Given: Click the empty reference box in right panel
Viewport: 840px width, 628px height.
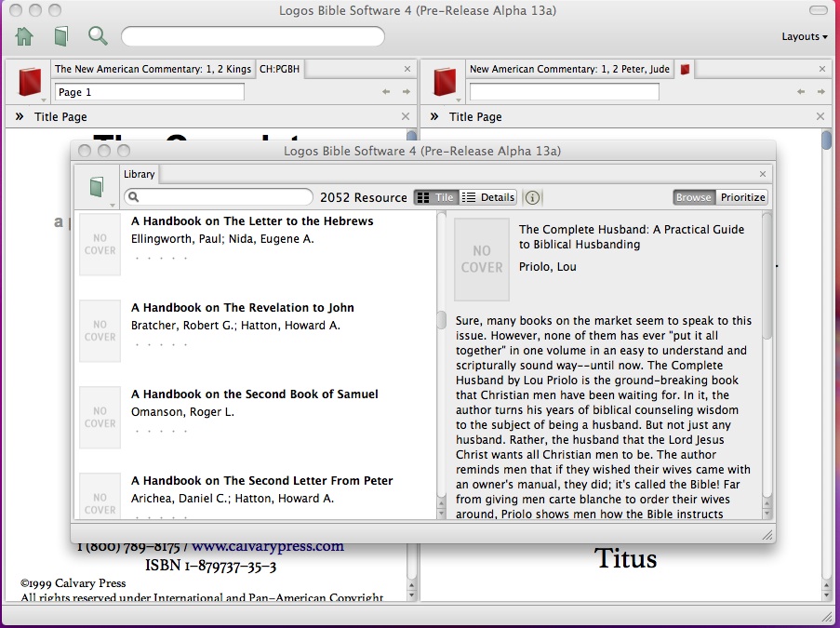Looking at the screenshot, I should coord(564,91).
